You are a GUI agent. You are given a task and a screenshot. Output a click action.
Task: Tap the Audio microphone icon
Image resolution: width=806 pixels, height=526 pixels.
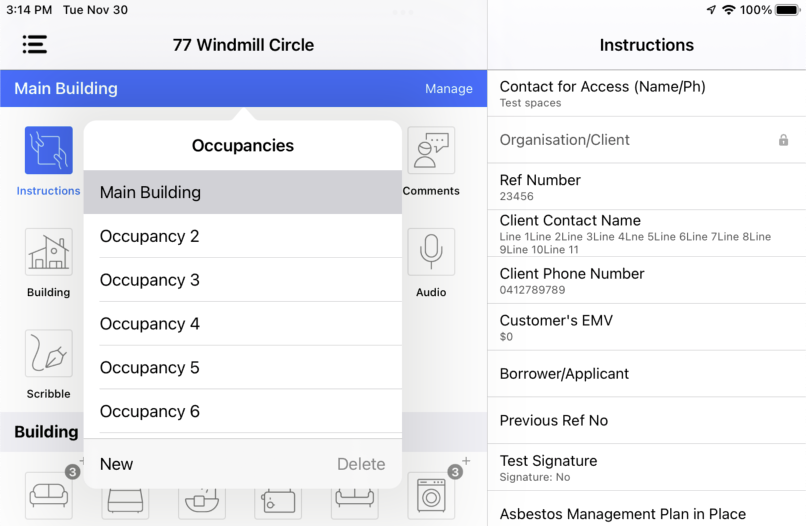(x=431, y=252)
